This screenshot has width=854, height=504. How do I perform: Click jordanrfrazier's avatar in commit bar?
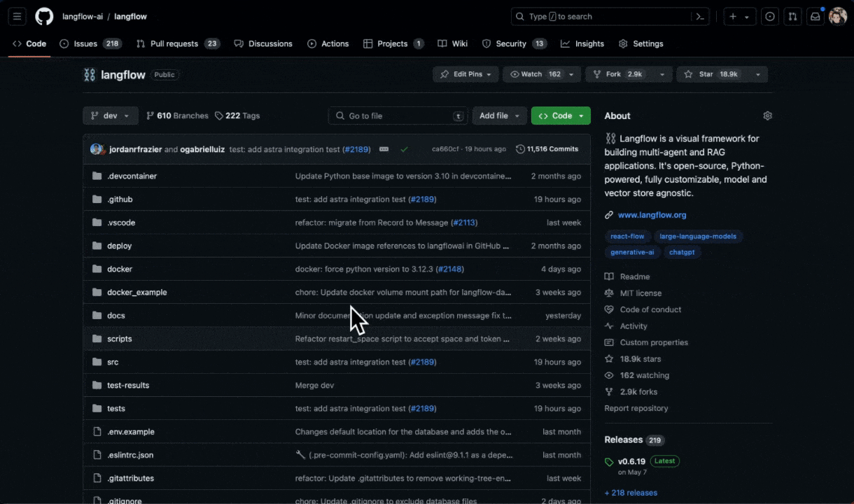coord(96,149)
